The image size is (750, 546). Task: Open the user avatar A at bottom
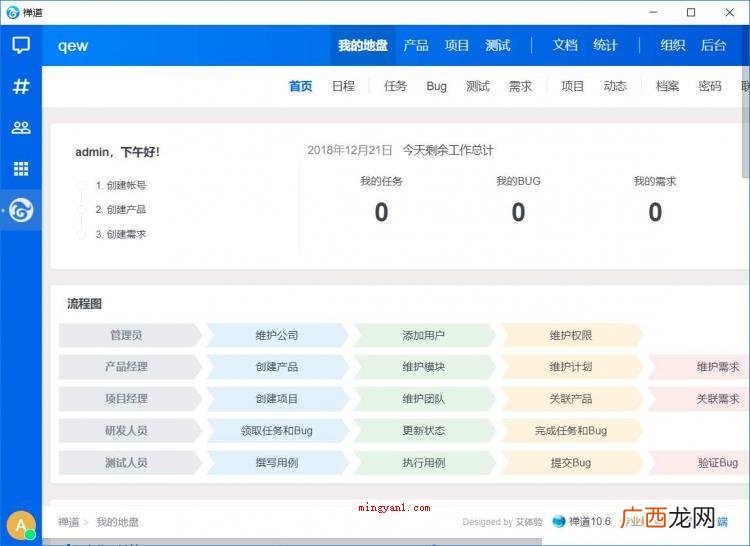[21, 526]
